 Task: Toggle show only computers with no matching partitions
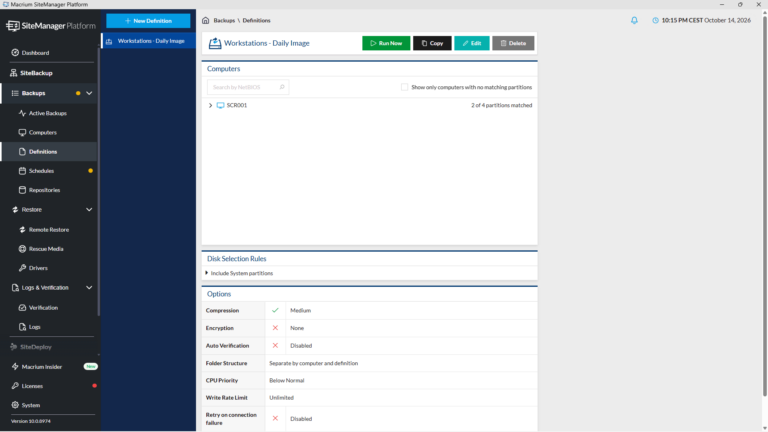405,87
